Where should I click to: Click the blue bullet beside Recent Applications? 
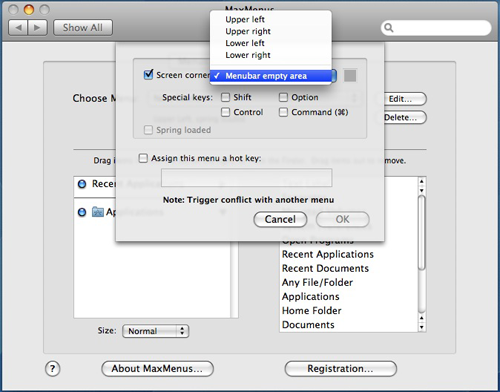pyautogui.click(x=82, y=184)
